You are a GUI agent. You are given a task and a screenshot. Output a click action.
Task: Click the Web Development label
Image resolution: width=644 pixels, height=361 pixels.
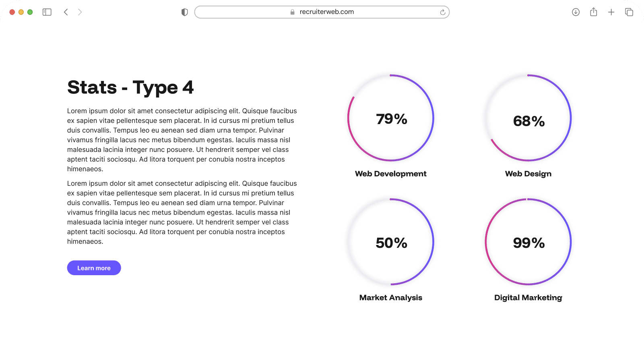coord(390,174)
